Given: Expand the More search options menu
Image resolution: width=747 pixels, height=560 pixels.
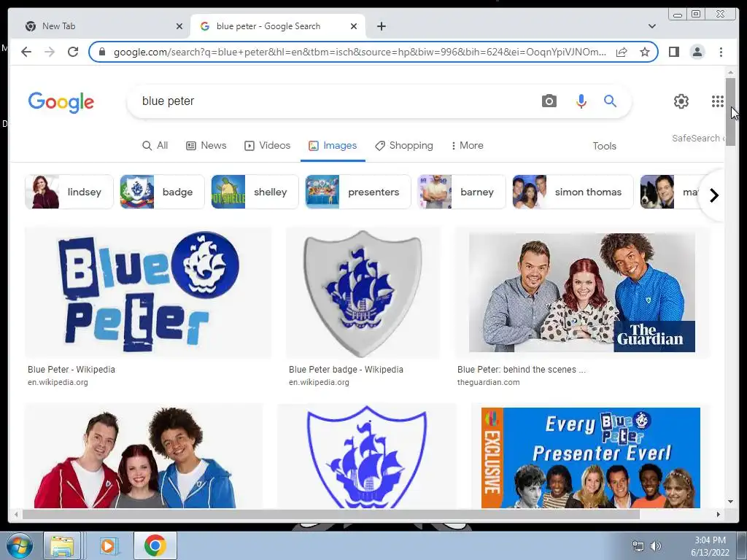Looking at the screenshot, I should pos(468,146).
